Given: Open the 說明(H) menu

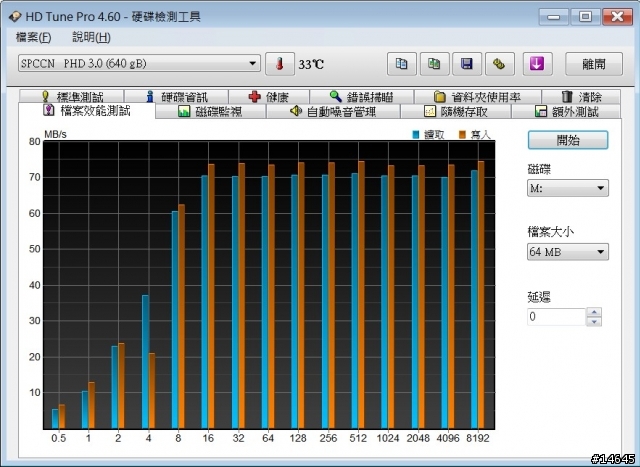Looking at the screenshot, I should (x=91, y=38).
